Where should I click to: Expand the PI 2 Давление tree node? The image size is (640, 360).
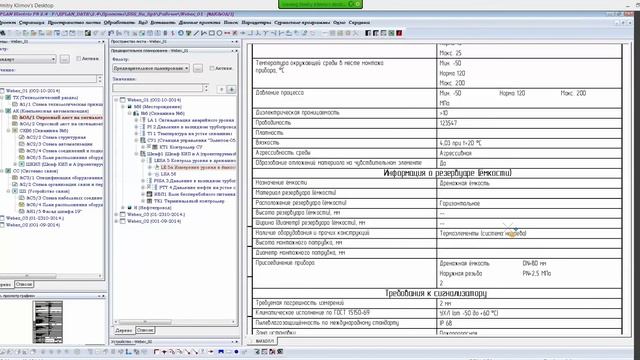pos(136,127)
